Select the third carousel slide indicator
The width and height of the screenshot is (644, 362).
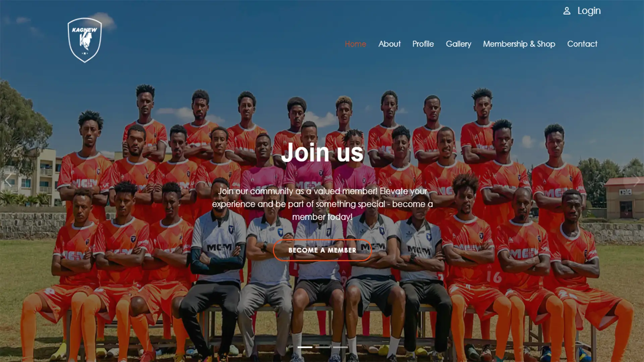point(340,347)
